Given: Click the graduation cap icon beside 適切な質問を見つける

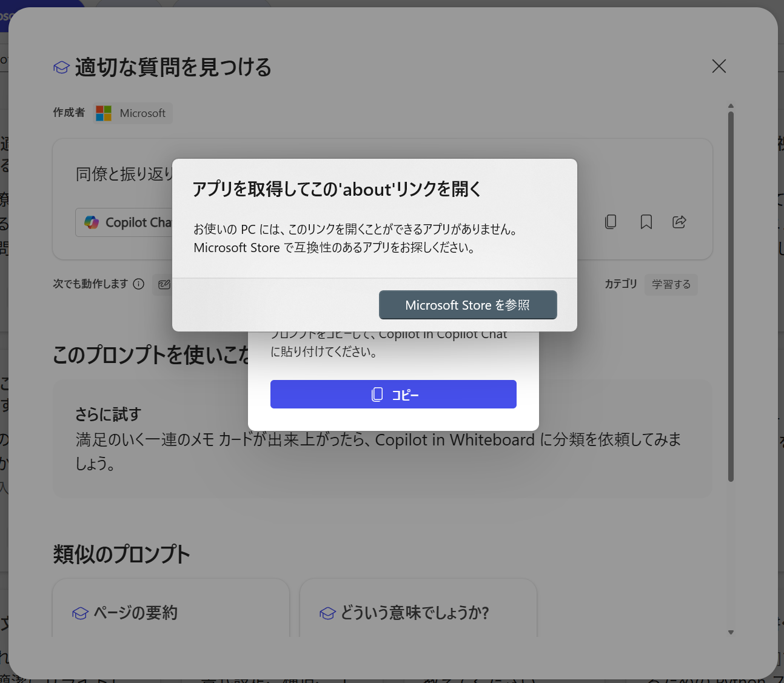Looking at the screenshot, I should tap(61, 67).
